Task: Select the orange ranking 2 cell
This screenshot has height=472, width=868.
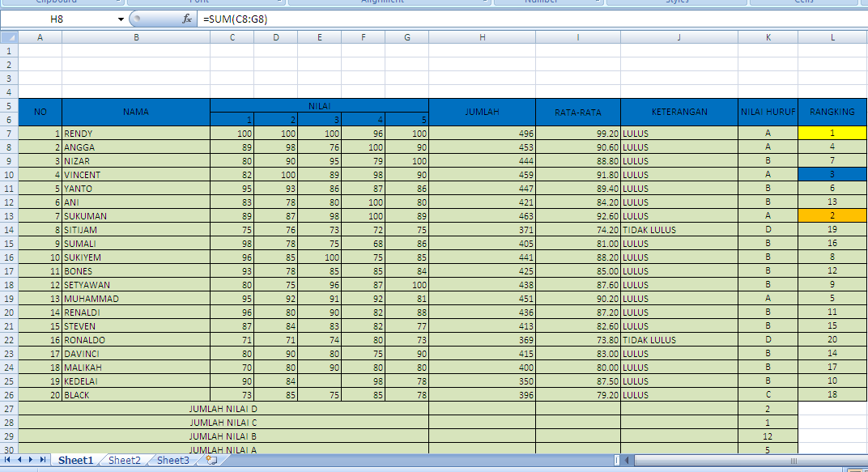Action: [x=832, y=216]
